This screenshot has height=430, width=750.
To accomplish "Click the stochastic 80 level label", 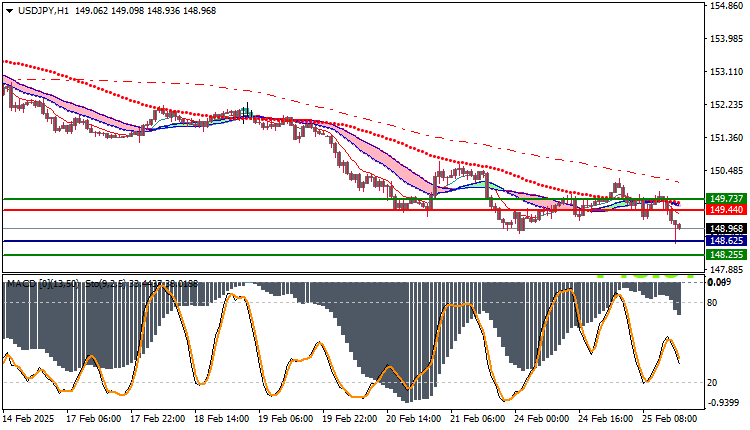I will pos(713,301).
